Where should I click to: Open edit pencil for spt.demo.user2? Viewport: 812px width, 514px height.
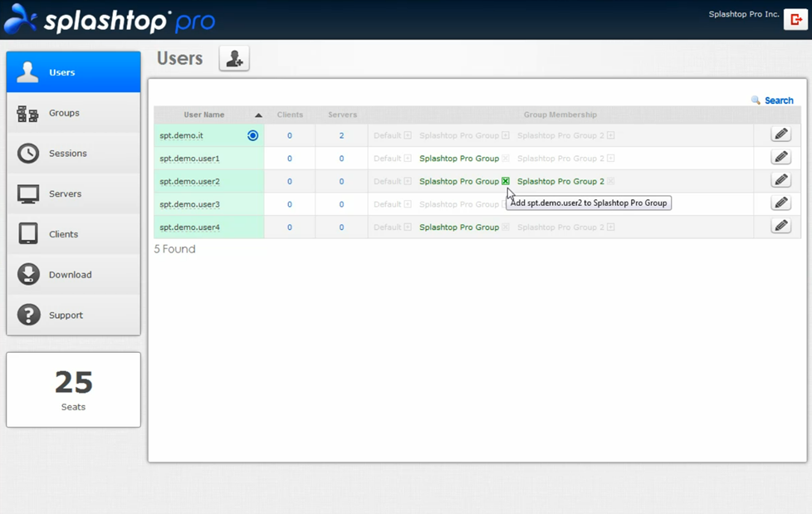coord(780,180)
